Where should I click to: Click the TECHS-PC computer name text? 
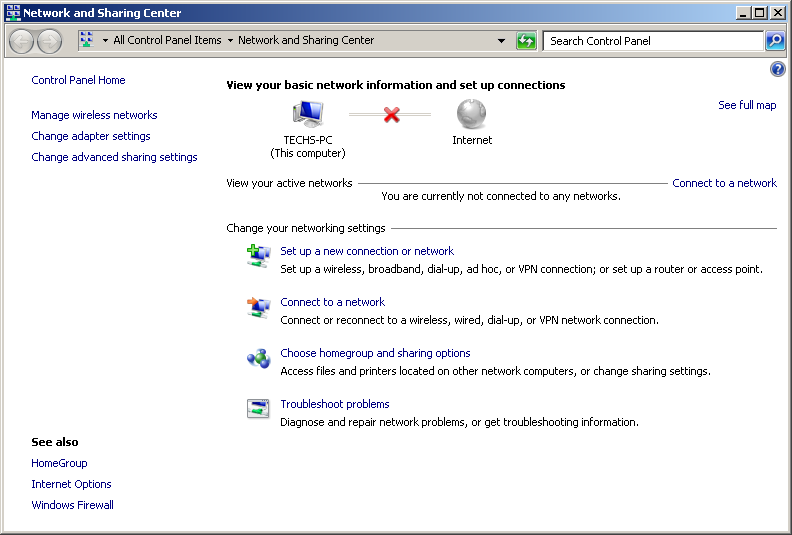tap(308, 140)
